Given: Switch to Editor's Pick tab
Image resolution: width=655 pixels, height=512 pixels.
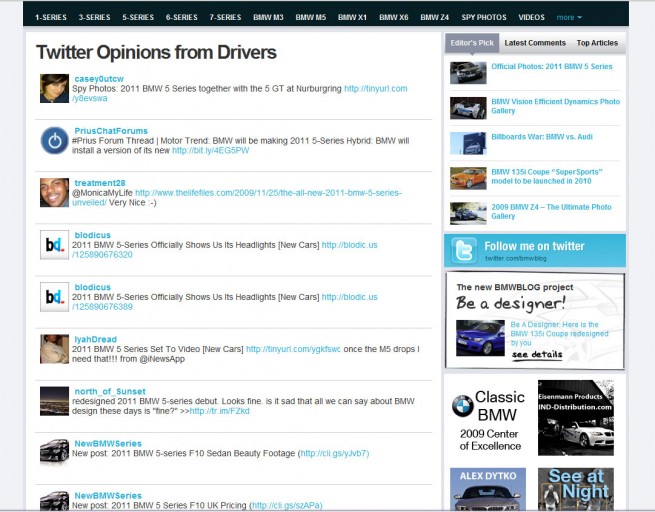Looking at the screenshot, I should [472, 43].
